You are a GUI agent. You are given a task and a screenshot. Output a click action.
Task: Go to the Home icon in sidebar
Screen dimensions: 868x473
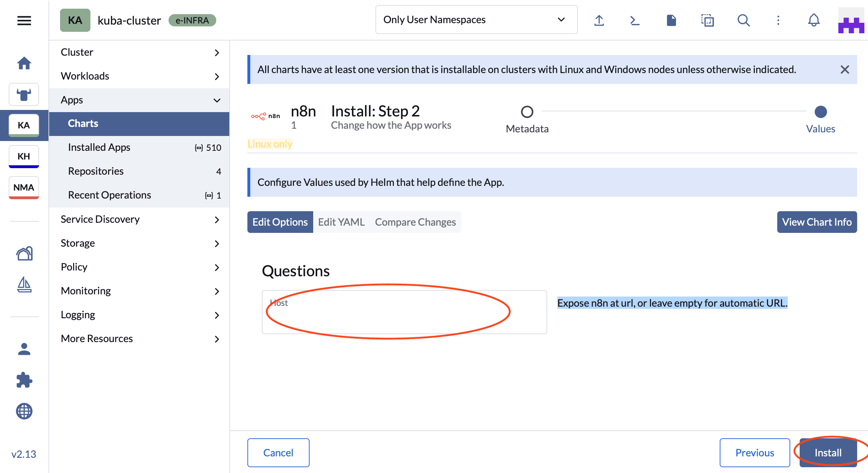point(24,63)
